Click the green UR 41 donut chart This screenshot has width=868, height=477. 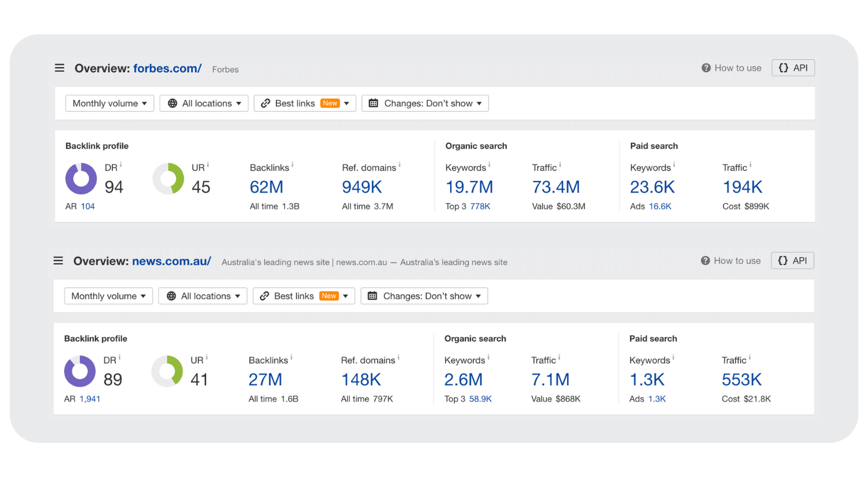click(167, 371)
